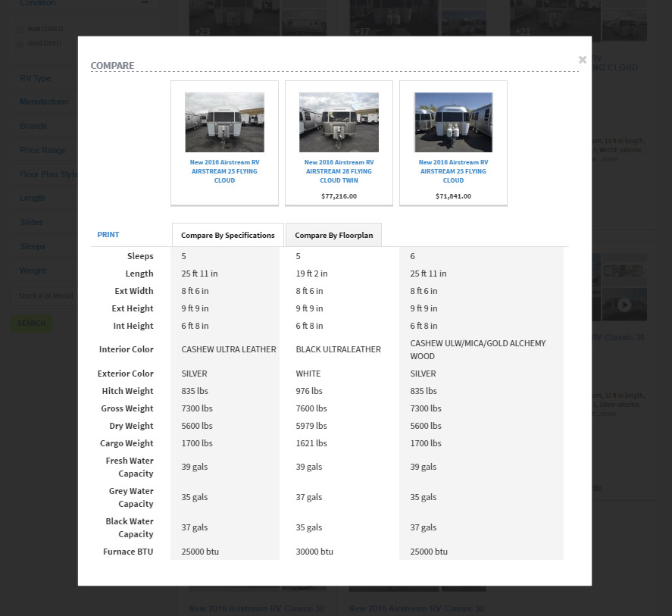Open thumbnail of Airstream 28 Flying Cloud Twin
The width and height of the screenshot is (672, 616).
(339, 122)
